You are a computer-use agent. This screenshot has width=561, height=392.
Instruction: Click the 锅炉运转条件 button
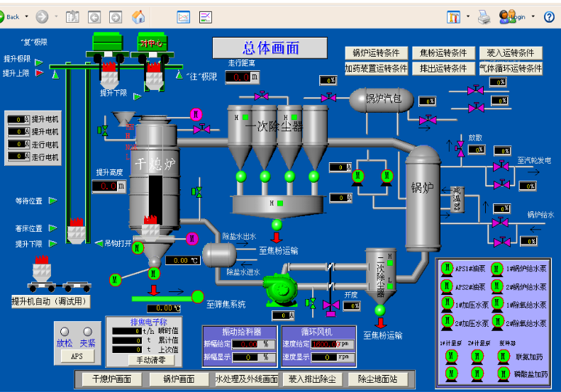[x=376, y=53]
